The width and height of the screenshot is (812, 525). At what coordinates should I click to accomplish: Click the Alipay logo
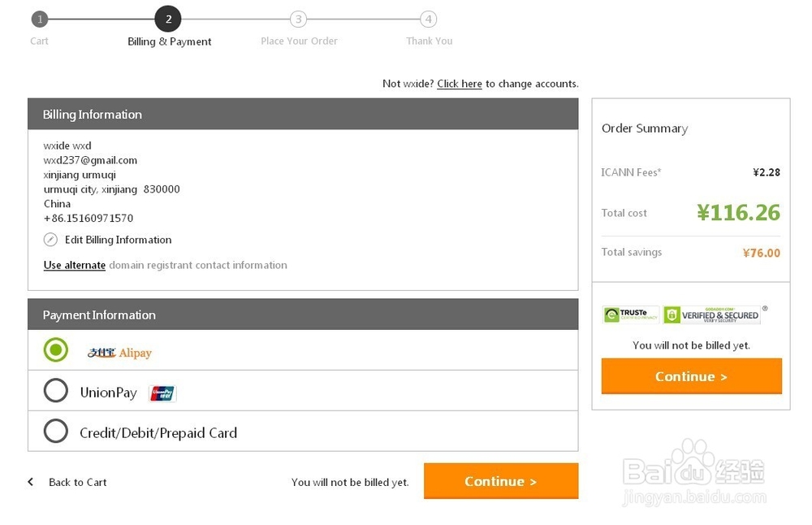[x=120, y=353]
